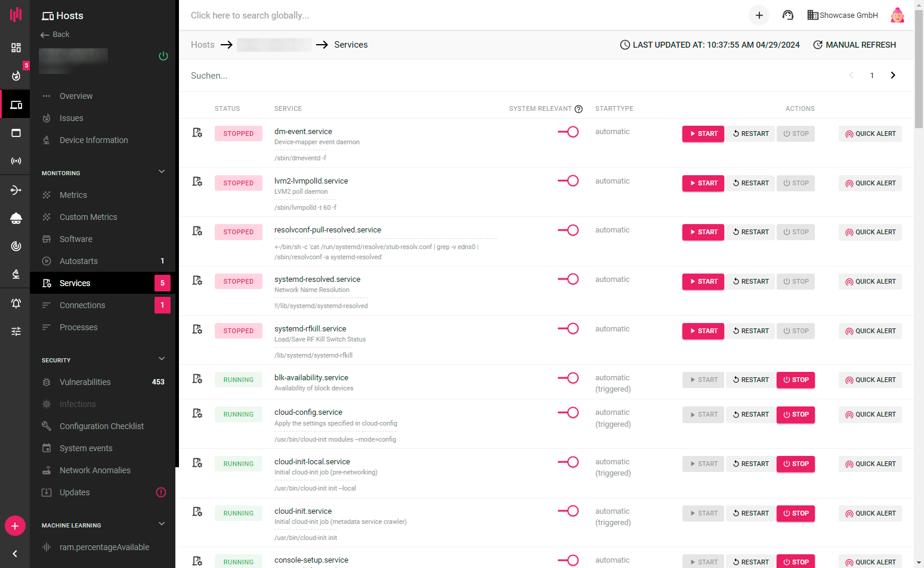The image size is (924, 568).
Task: Open the issues flame icon with badge 5
Action: pyautogui.click(x=16, y=75)
